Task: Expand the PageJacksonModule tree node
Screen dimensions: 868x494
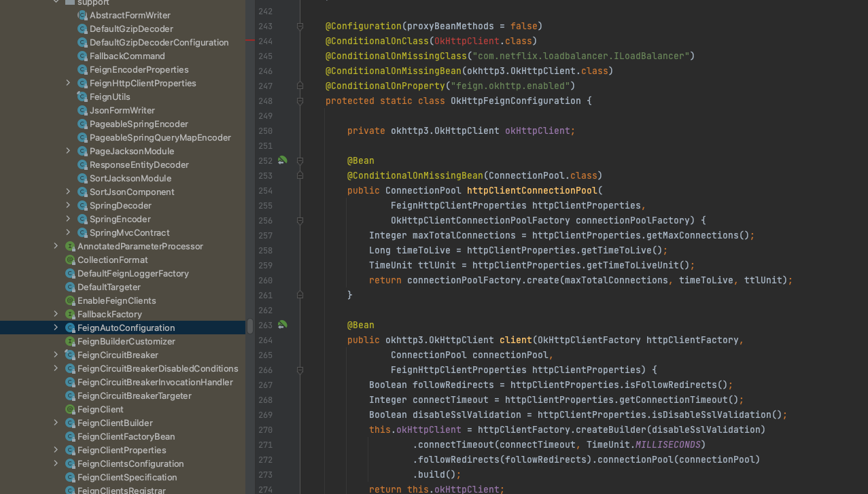Action: pyautogui.click(x=68, y=151)
